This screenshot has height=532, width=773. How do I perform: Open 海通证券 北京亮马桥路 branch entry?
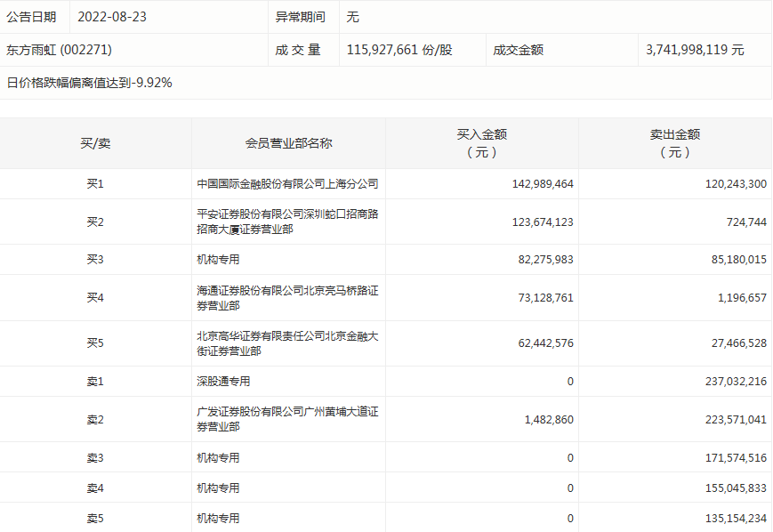pos(287,297)
